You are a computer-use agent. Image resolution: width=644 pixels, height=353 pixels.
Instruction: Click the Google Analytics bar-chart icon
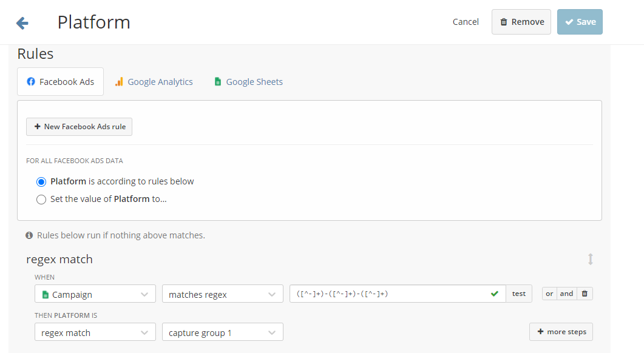[120, 81]
